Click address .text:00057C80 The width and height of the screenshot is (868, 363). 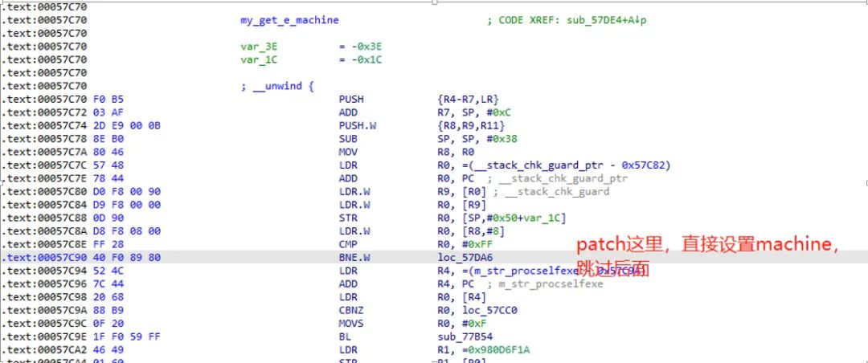click(x=43, y=192)
